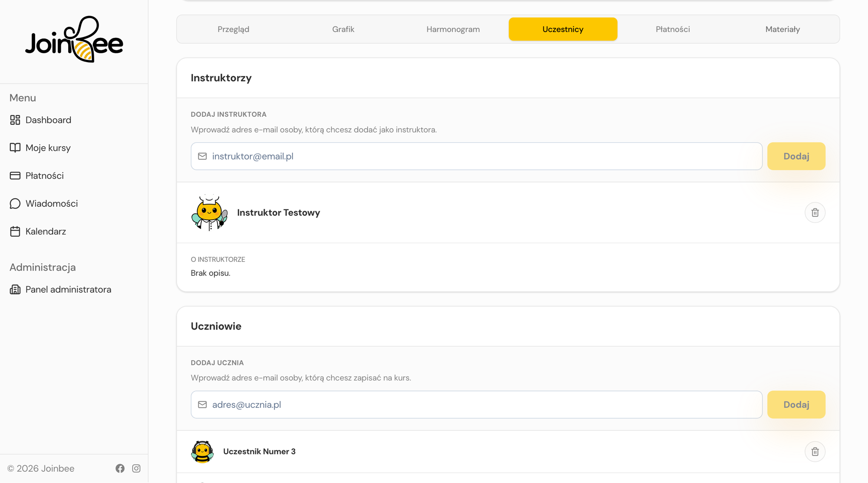Click the © 2026 Joinbee footer text
The width and height of the screenshot is (868, 483).
[41, 468]
